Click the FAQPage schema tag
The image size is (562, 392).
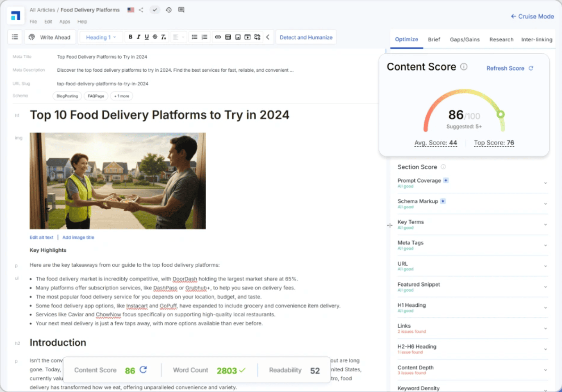point(96,96)
